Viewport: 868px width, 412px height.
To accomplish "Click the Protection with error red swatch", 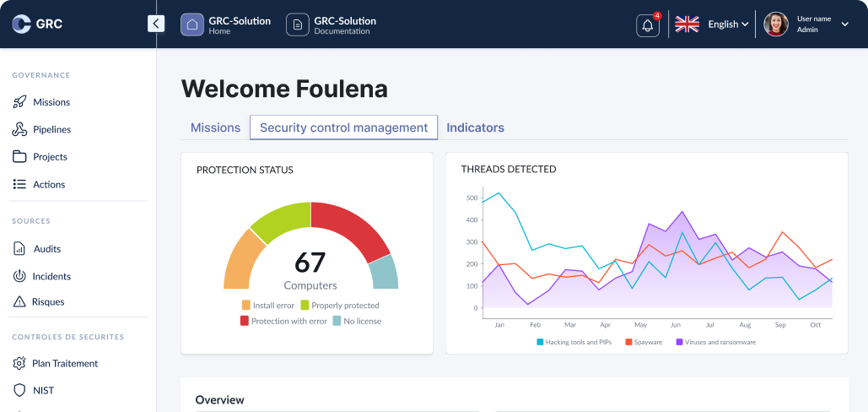I will pyautogui.click(x=245, y=321).
